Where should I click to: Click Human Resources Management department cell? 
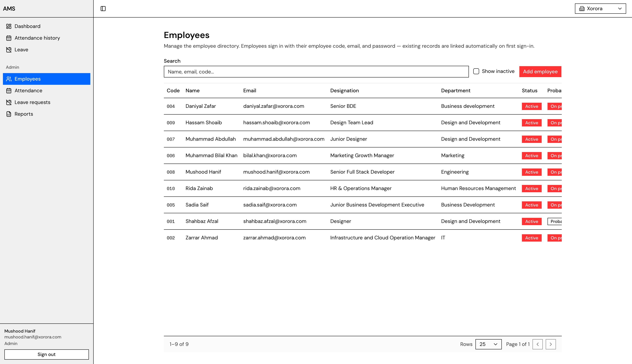[x=478, y=189]
